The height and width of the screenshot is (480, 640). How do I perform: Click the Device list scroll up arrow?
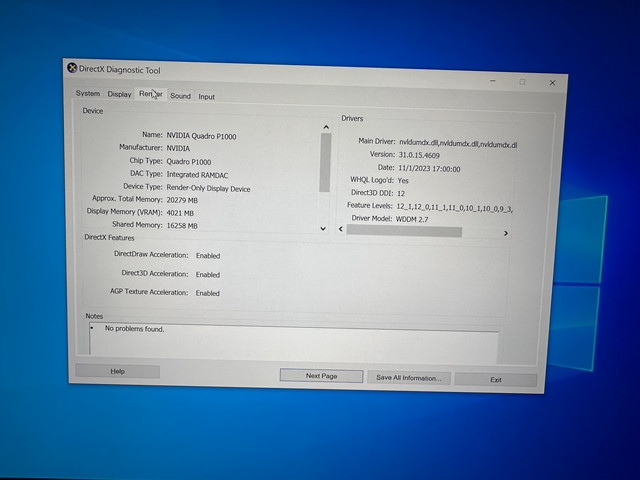(326, 127)
